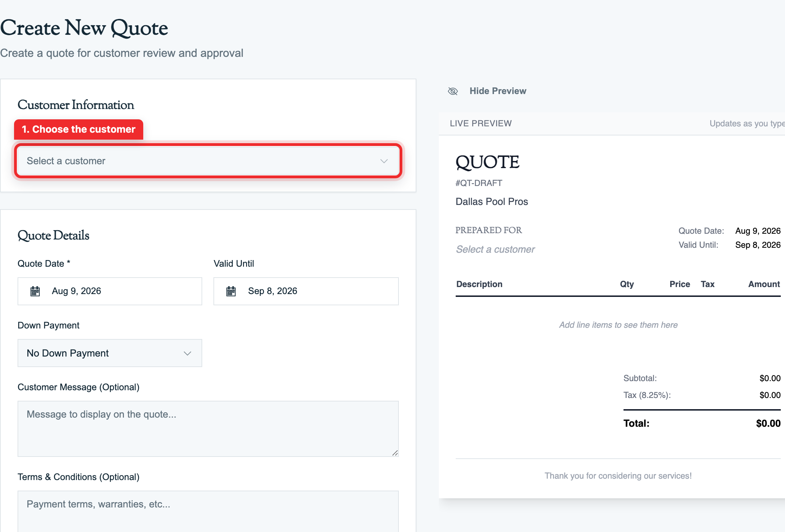Click the Description column header
This screenshot has height=532, width=785.
click(479, 284)
